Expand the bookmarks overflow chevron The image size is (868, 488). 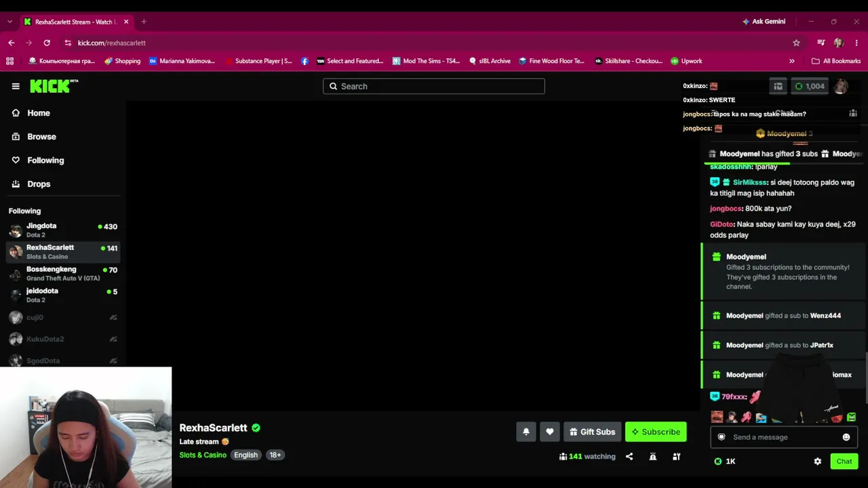click(791, 61)
